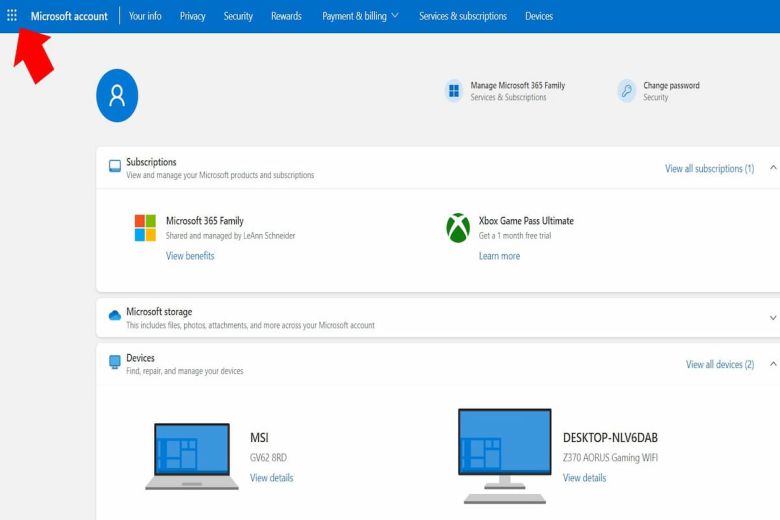Collapse the Subscriptions section chevron
This screenshot has height=520, width=780.
(772, 168)
